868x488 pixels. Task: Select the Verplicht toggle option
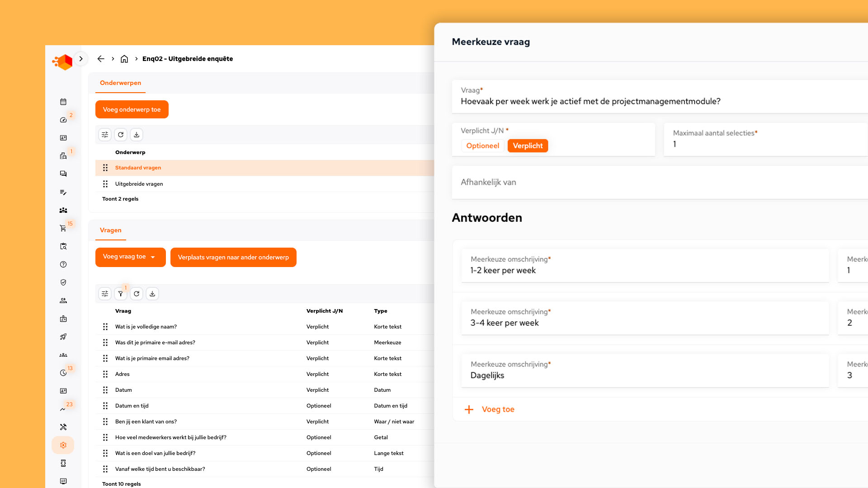coord(528,145)
